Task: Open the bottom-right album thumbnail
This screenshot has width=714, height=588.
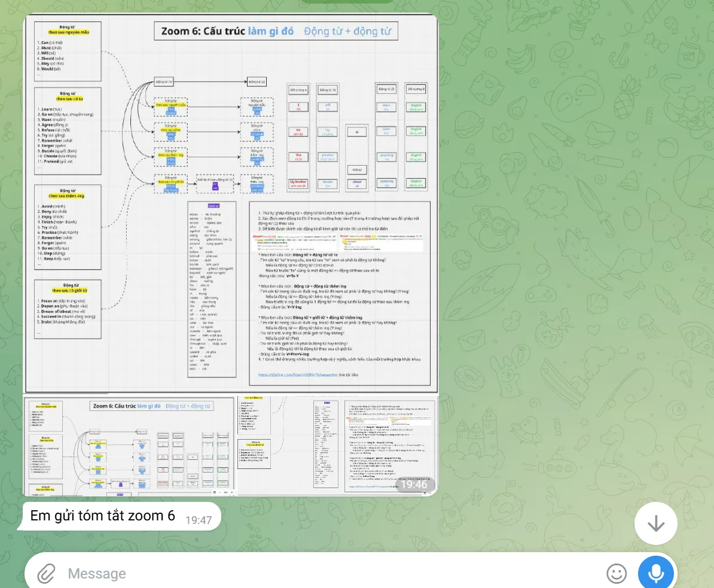Action: [x=337, y=446]
